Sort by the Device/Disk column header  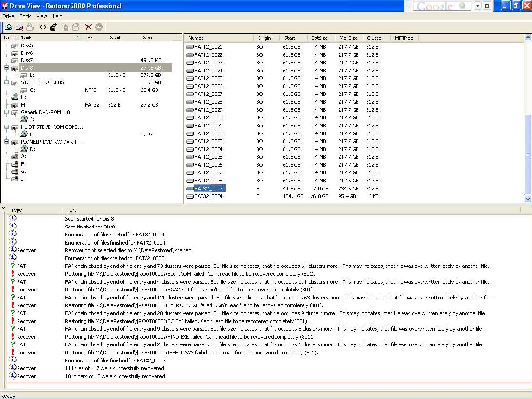tap(42, 38)
